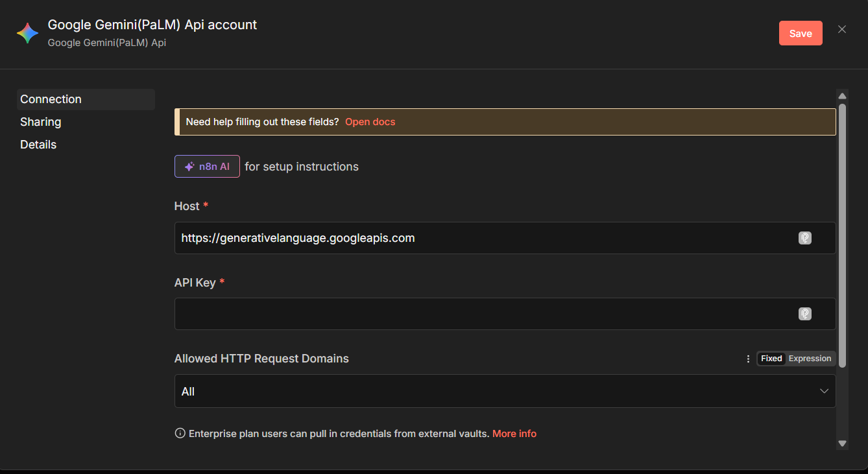
Task: Switch parameter mode to Fixed
Action: click(x=771, y=359)
